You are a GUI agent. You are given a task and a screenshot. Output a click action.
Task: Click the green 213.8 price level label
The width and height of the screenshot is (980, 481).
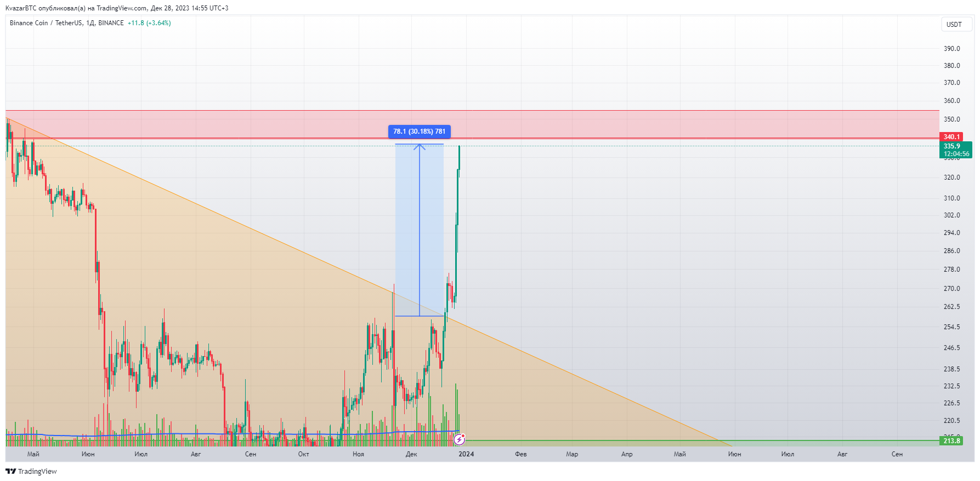951,440
